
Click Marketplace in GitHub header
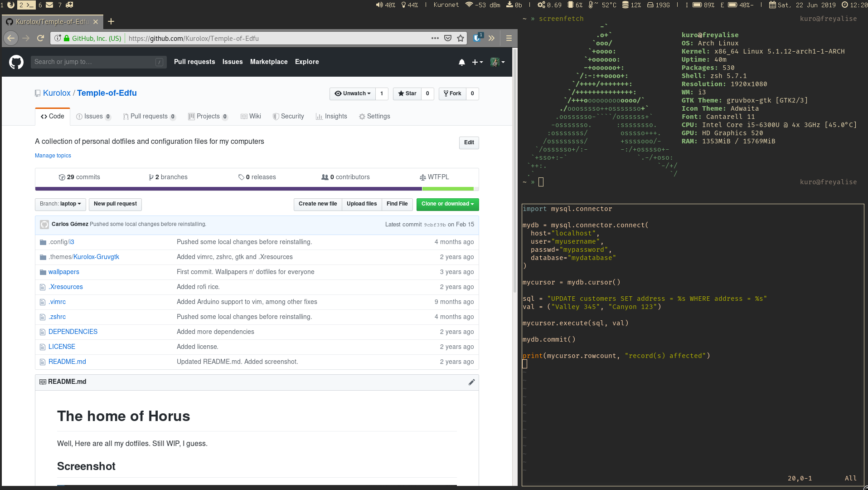point(269,62)
